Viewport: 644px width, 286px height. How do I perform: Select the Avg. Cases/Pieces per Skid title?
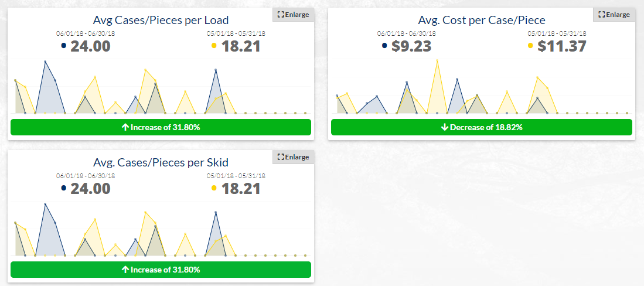click(161, 162)
